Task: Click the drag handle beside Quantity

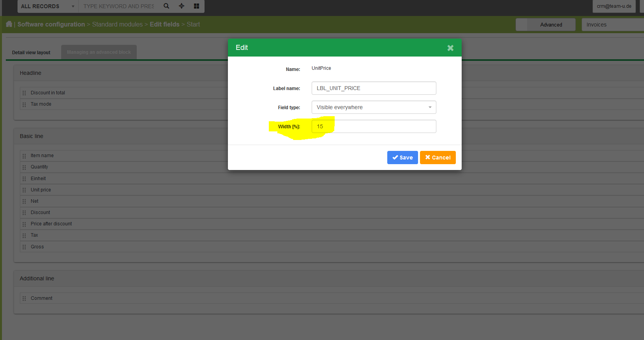Action: coord(24,167)
